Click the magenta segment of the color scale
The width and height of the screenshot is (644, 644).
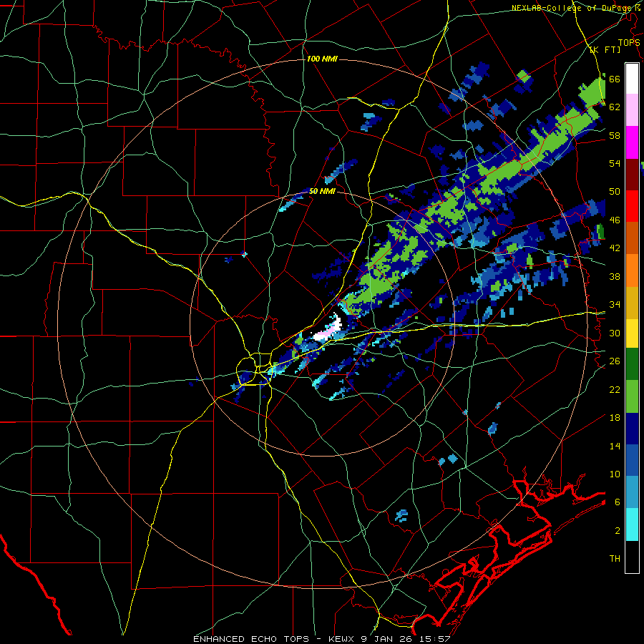coord(632,142)
